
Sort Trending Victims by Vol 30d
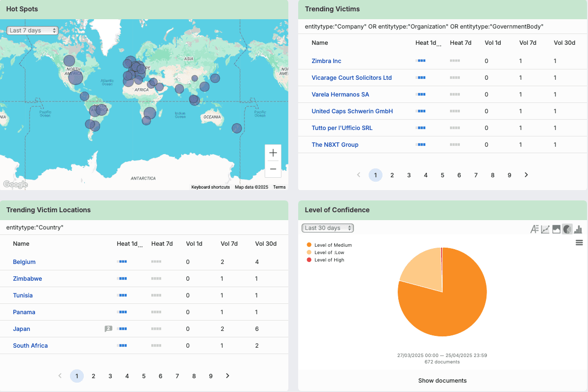[564, 43]
